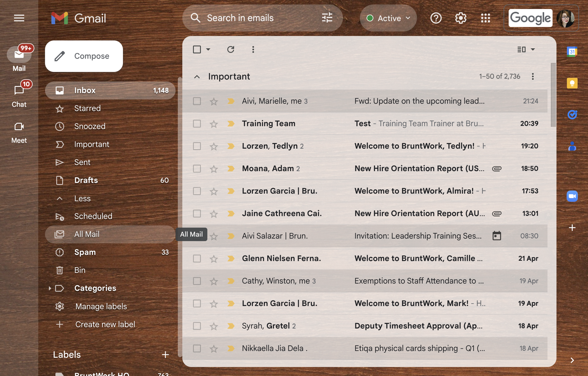Open the Zoom add-on icon

(x=572, y=196)
